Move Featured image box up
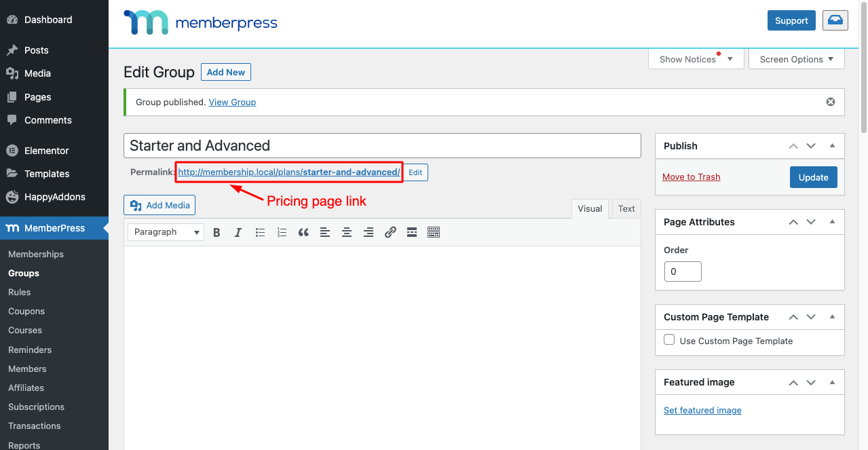868x450 pixels. (x=793, y=382)
